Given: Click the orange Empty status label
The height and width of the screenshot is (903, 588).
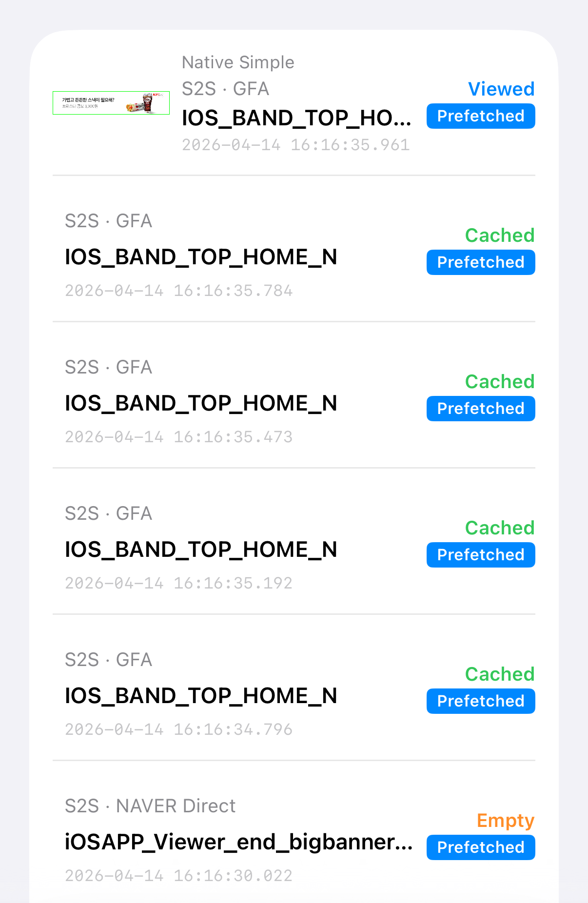Looking at the screenshot, I should [505, 821].
